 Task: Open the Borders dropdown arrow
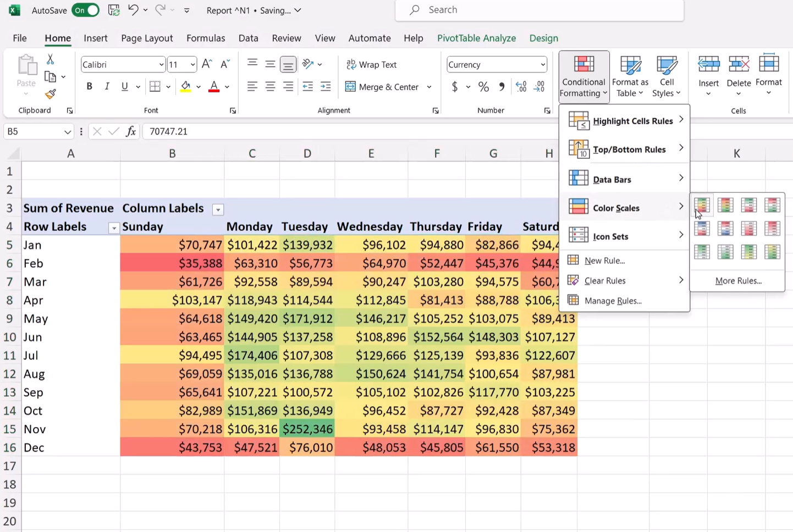(x=168, y=87)
